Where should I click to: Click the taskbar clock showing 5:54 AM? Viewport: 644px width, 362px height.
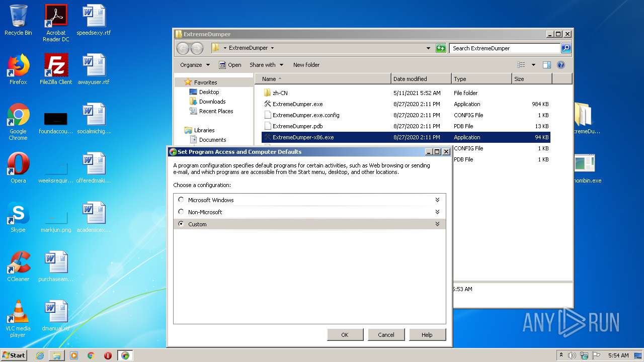coord(618,355)
